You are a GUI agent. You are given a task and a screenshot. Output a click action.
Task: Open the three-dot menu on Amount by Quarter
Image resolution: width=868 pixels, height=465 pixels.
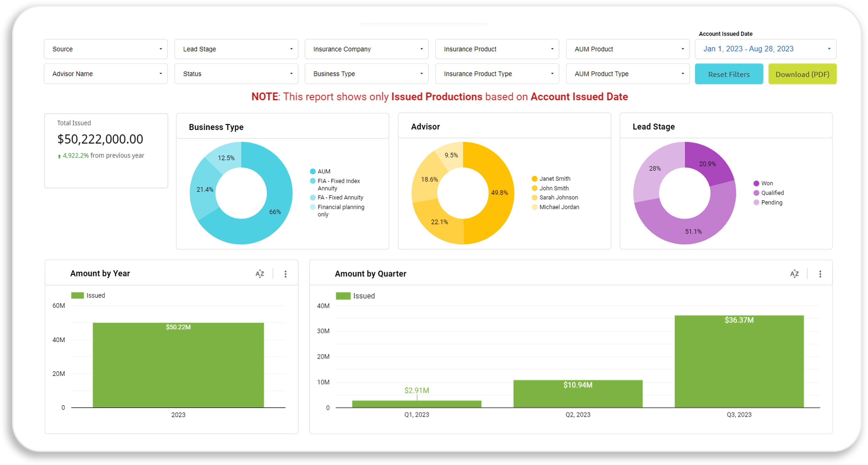820,274
